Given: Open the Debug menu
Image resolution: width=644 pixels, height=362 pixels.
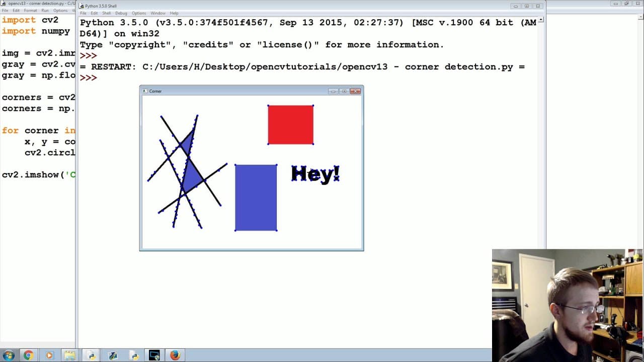Looking at the screenshot, I should tap(121, 13).
